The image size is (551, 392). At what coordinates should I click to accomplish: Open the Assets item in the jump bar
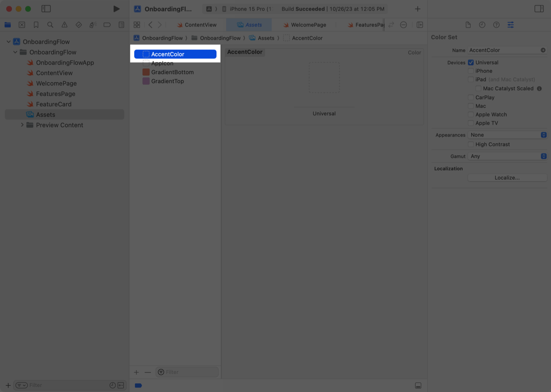(x=267, y=38)
